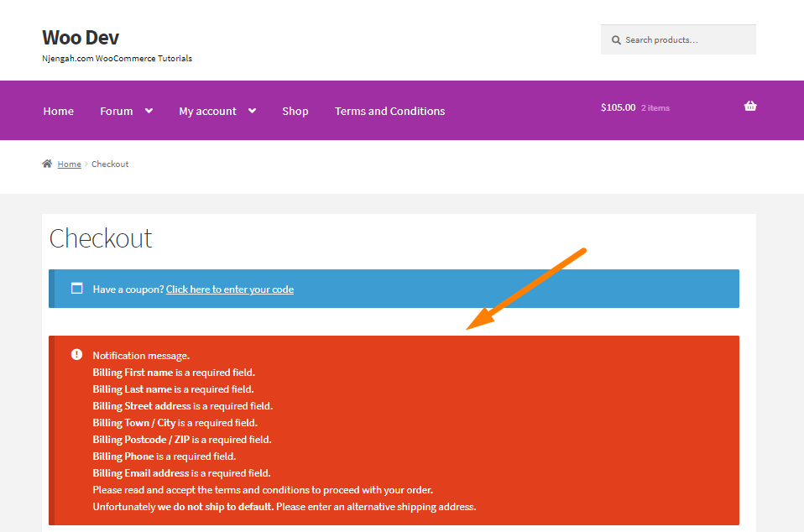804x532 pixels.
Task: Click the 'do not ship to default' error line
Action: pos(284,507)
